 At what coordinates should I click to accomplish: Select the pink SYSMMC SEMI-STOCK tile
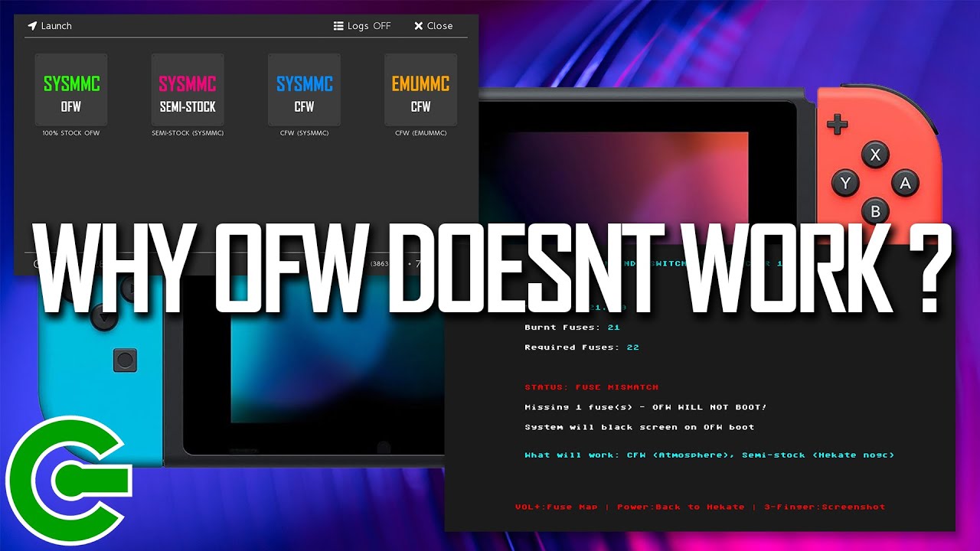(188, 90)
